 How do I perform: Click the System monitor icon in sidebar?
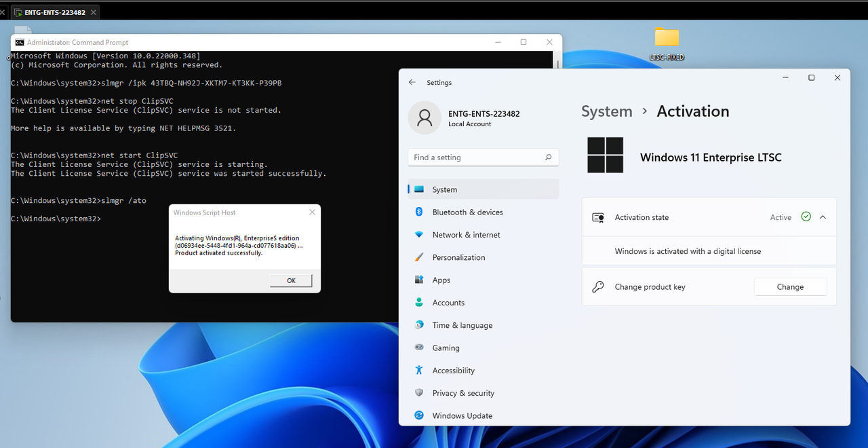coord(419,189)
